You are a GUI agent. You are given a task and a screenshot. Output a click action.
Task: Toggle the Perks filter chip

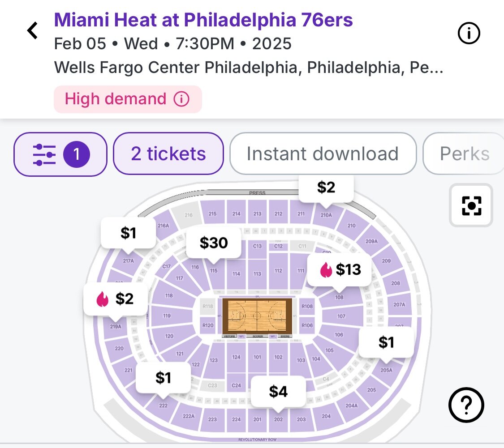464,154
